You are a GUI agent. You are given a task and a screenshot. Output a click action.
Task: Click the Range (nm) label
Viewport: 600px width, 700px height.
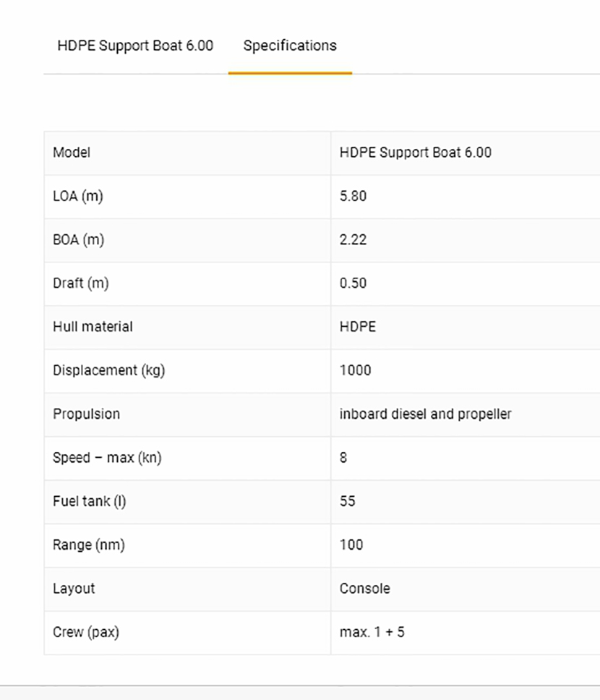[89, 545]
